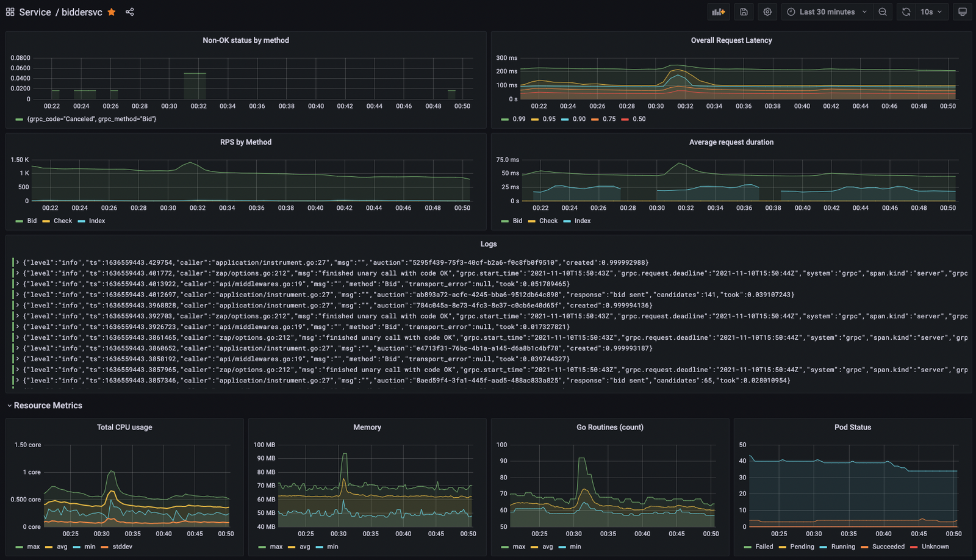Screen dimensions: 976x560
Task: Click the dashboards grid icon
Action: 10,12
